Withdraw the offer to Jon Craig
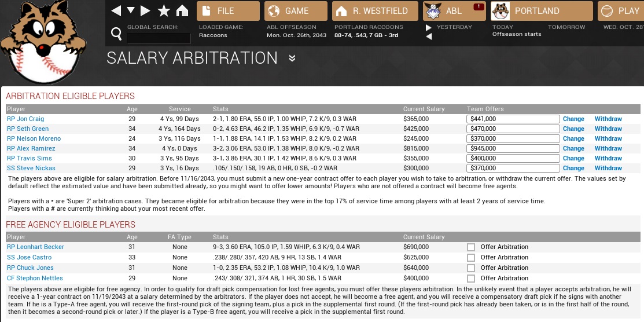The height and width of the screenshot is (322, 644). tap(608, 119)
